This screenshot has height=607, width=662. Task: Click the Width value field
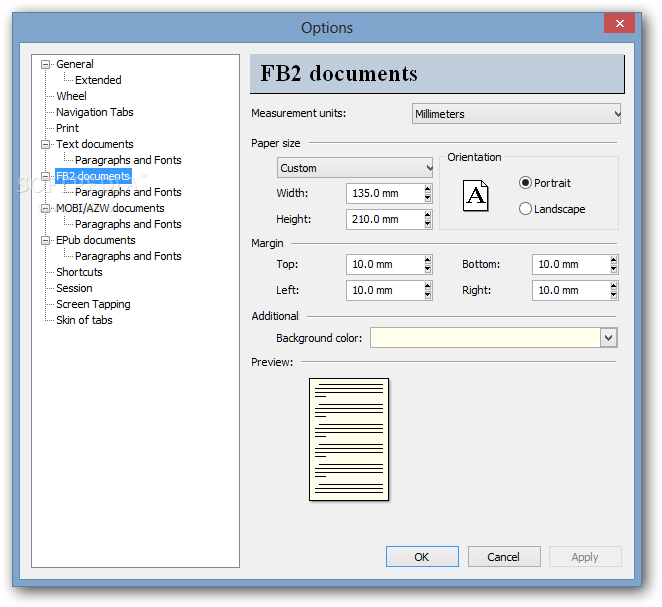click(x=385, y=193)
